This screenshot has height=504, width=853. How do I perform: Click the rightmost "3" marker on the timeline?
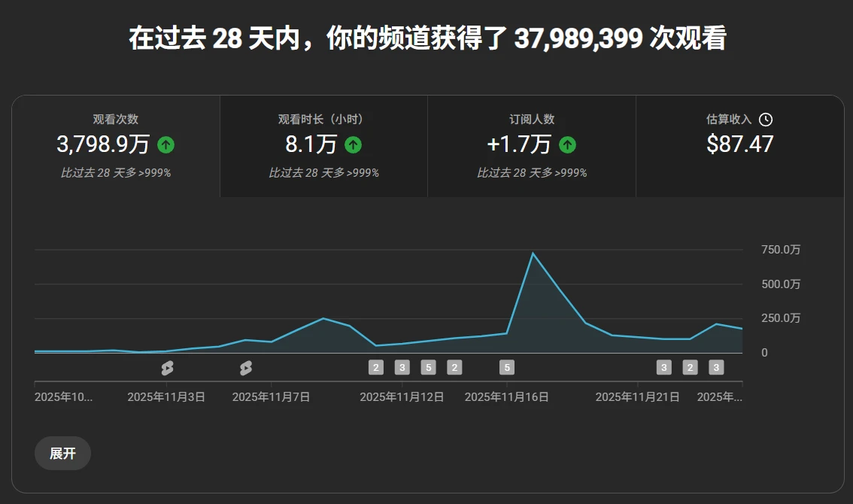[716, 367]
